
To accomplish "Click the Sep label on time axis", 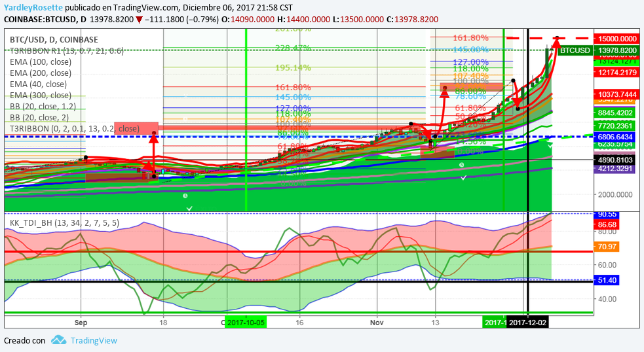I will (x=81, y=323).
